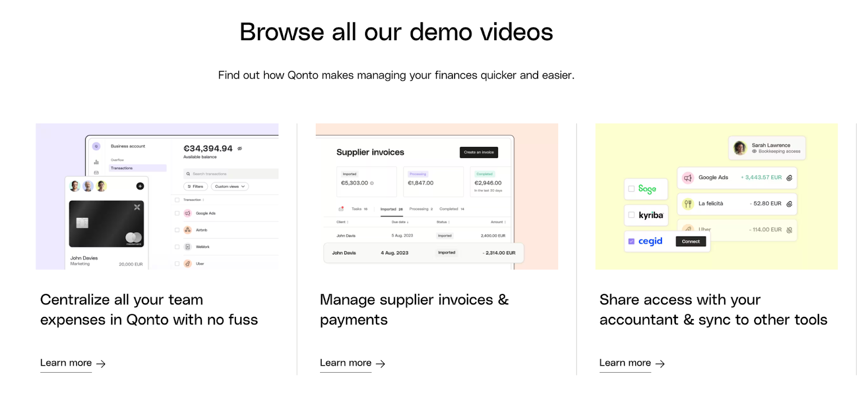Open the Processing €1,847.00 summary card
Viewport: 868px width, 396px height.
pos(433,182)
